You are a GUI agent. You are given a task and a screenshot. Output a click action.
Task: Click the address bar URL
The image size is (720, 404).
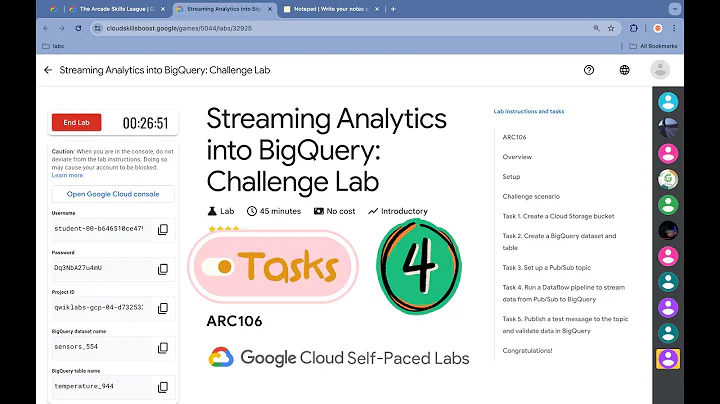[x=179, y=28]
